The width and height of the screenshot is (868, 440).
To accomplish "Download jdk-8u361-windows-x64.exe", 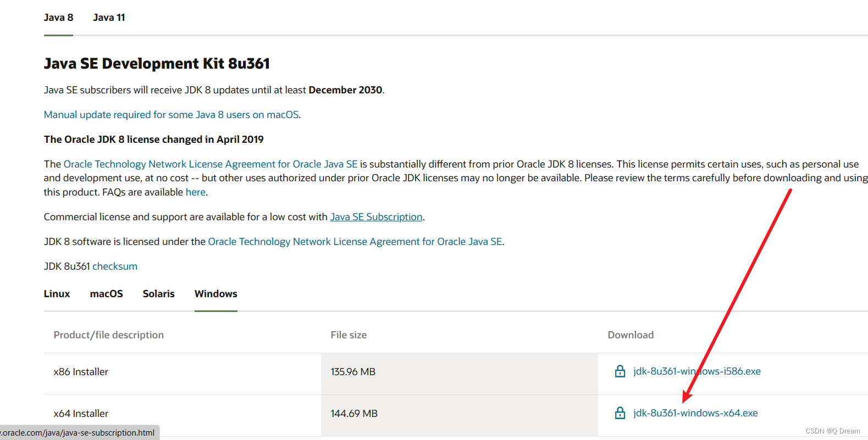I will 695,413.
